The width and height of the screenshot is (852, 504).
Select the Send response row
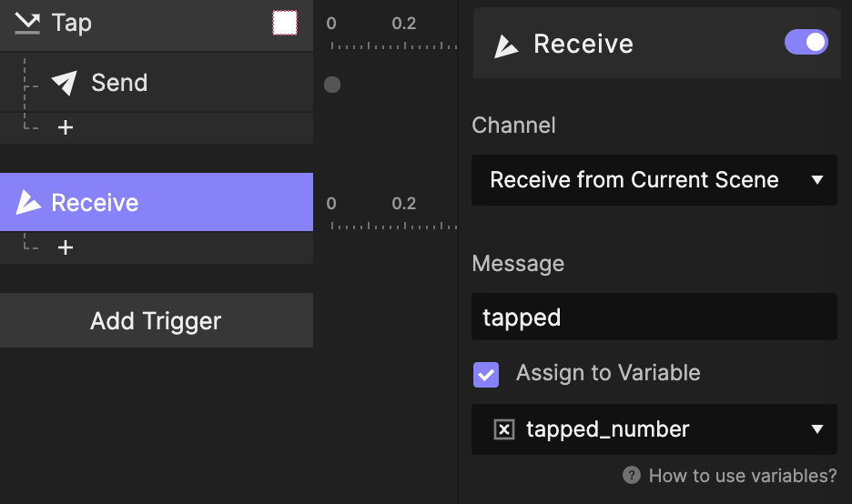coord(157,83)
